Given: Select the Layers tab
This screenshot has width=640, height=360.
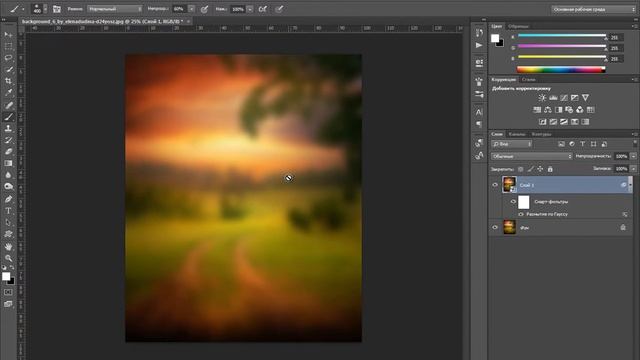Looking at the screenshot, I should coord(497,134).
